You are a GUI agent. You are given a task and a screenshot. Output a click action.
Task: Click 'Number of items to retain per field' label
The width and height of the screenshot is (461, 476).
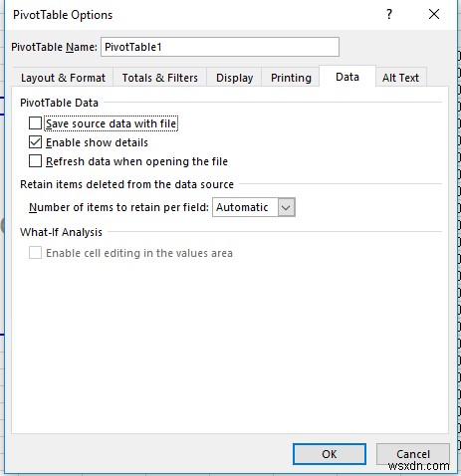[x=118, y=207]
